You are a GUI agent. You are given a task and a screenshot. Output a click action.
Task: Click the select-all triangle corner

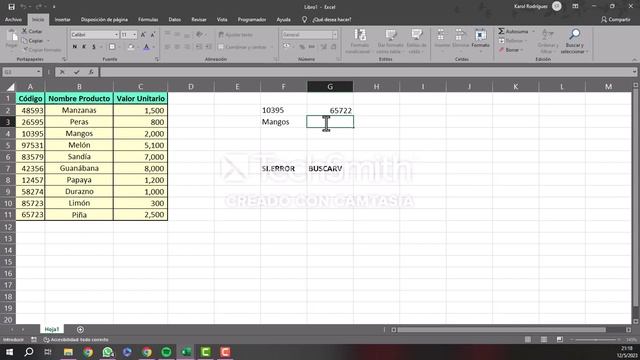click(10, 87)
